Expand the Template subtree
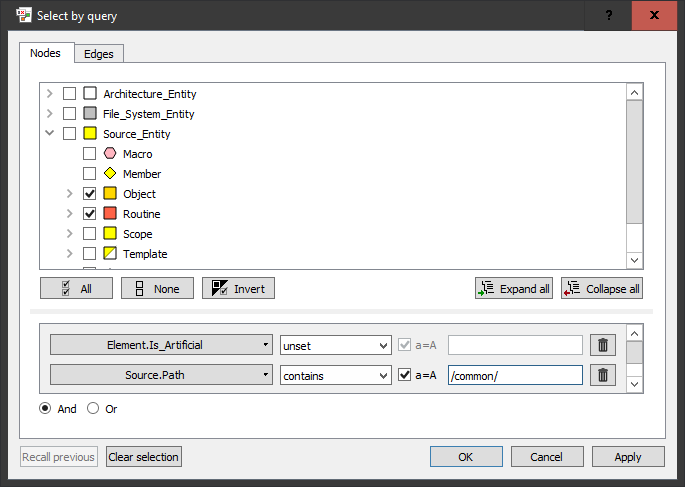Screen dimensions: 685x487 coord(69,253)
